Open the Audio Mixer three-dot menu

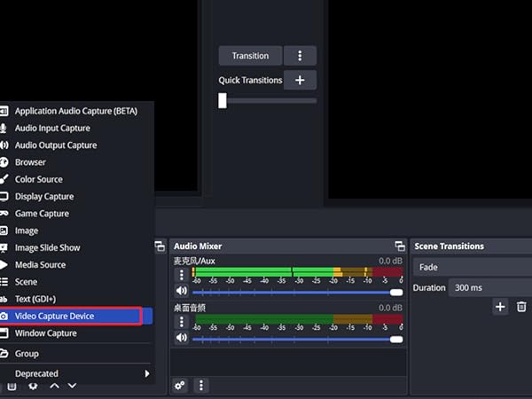tap(201, 386)
